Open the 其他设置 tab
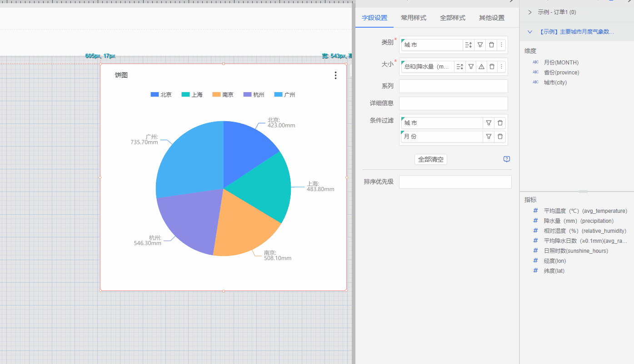This screenshot has width=634, height=364. point(491,18)
